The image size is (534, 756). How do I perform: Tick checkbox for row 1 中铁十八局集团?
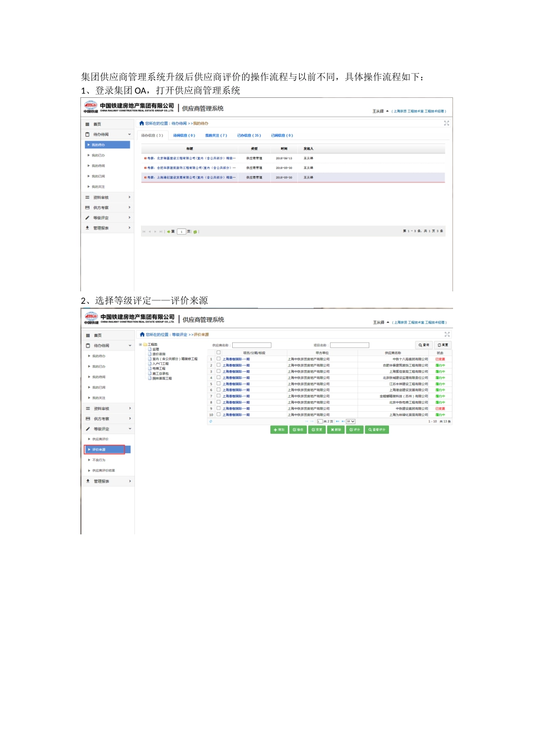tap(219, 359)
